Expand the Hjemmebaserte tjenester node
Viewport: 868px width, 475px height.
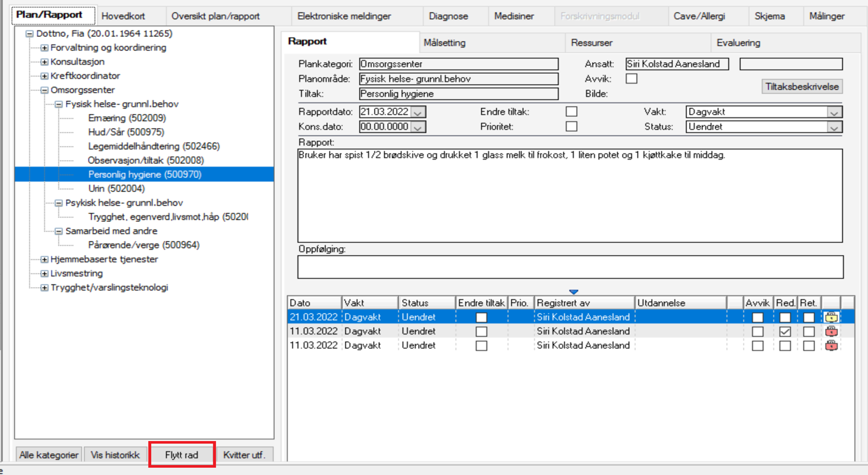click(x=44, y=259)
